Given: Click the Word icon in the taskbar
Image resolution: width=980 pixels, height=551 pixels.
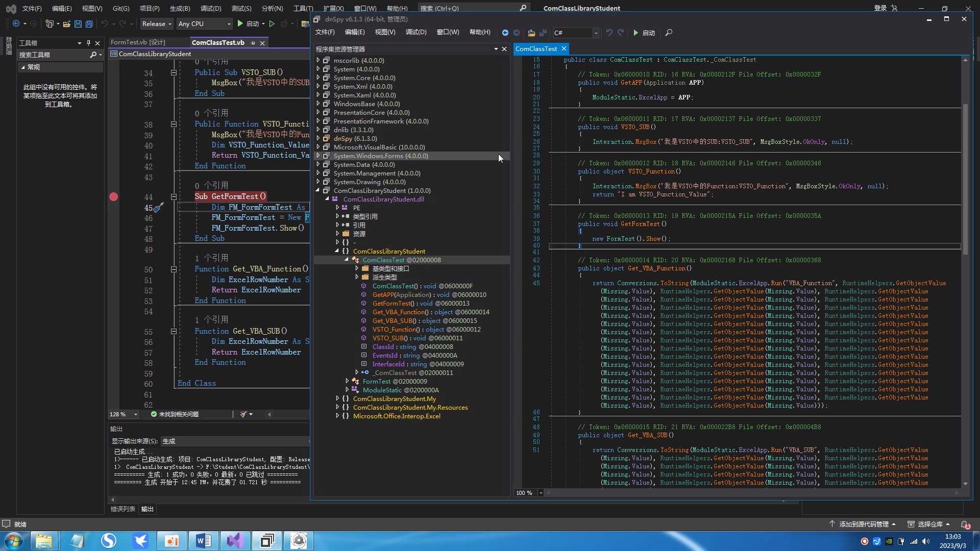Looking at the screenshot, I should 203,540.
